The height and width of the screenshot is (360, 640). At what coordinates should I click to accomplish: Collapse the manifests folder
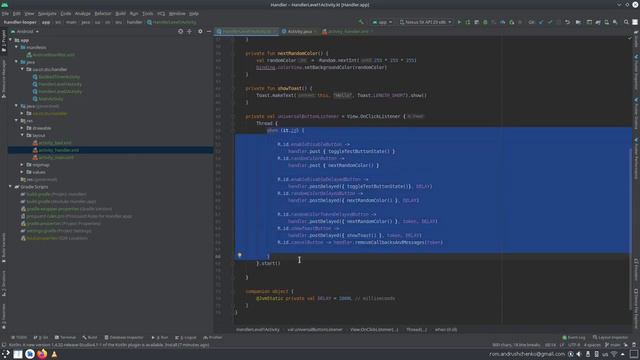[17, 47]
